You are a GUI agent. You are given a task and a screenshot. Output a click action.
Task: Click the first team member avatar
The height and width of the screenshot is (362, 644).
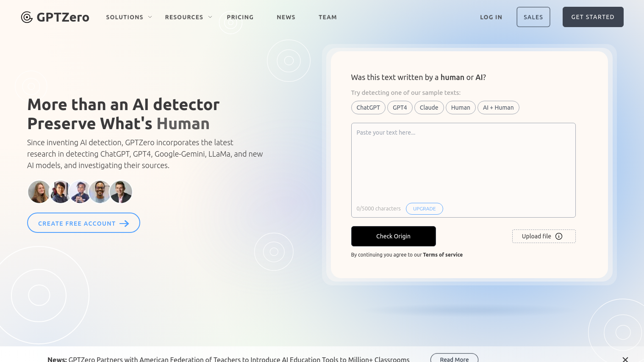[x=39, y=192]
